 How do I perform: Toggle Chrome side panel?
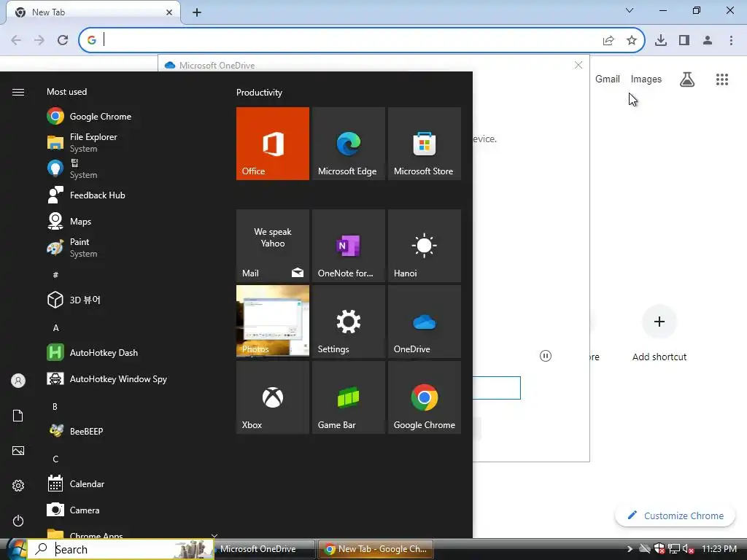point(684,40)
